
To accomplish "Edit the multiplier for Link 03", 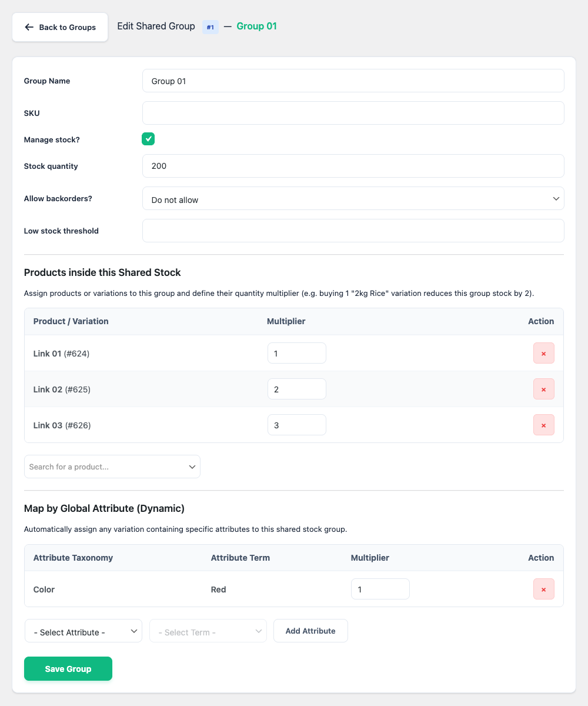I will [296, 425].
